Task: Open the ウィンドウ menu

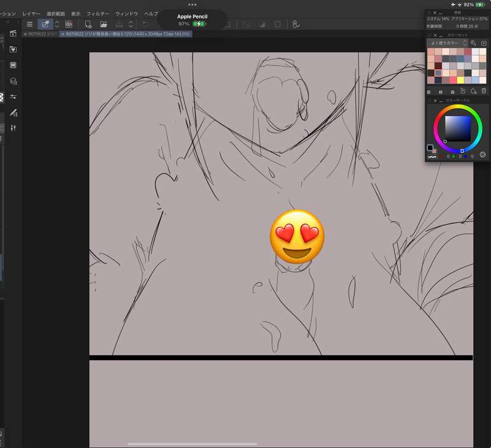Action: point(126,14)
